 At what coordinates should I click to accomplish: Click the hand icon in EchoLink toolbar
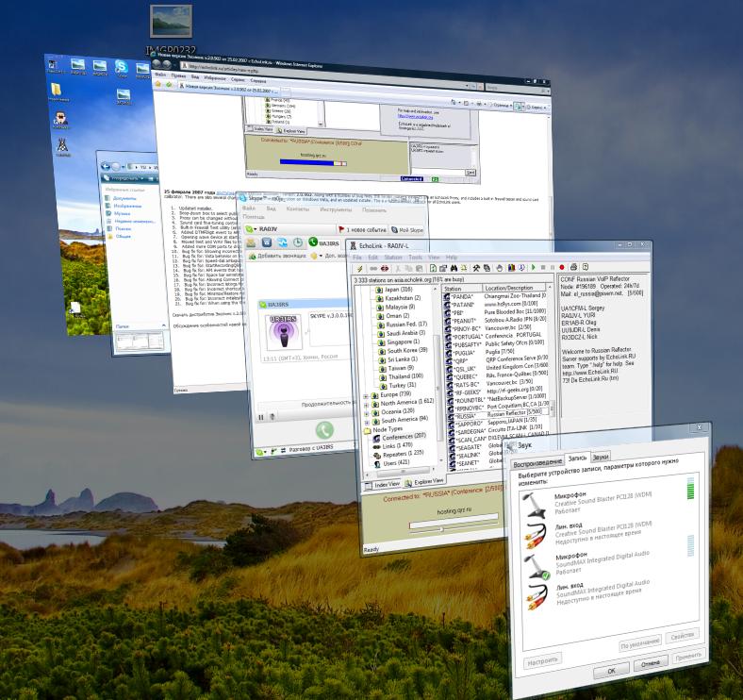click(x=500, y=268)
